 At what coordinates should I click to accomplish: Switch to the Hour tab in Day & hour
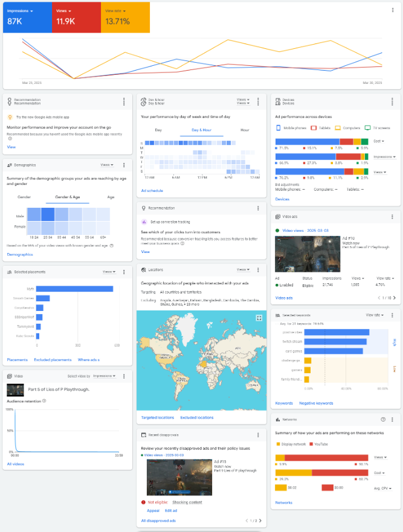pos(245,130)
